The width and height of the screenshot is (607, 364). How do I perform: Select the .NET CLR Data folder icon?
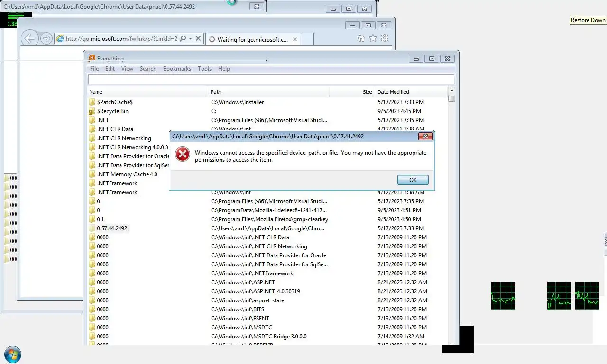tap(92, 129)
